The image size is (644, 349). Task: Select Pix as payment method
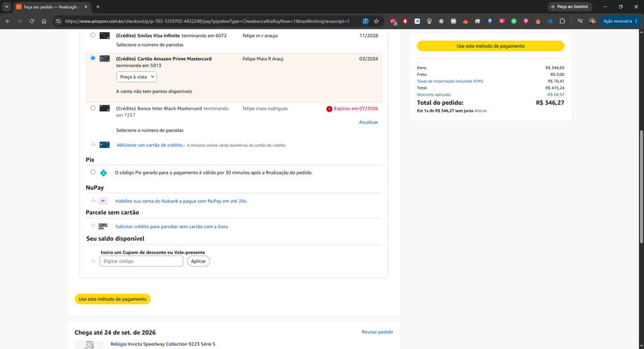pyautogui.click(x=93, y=172)
